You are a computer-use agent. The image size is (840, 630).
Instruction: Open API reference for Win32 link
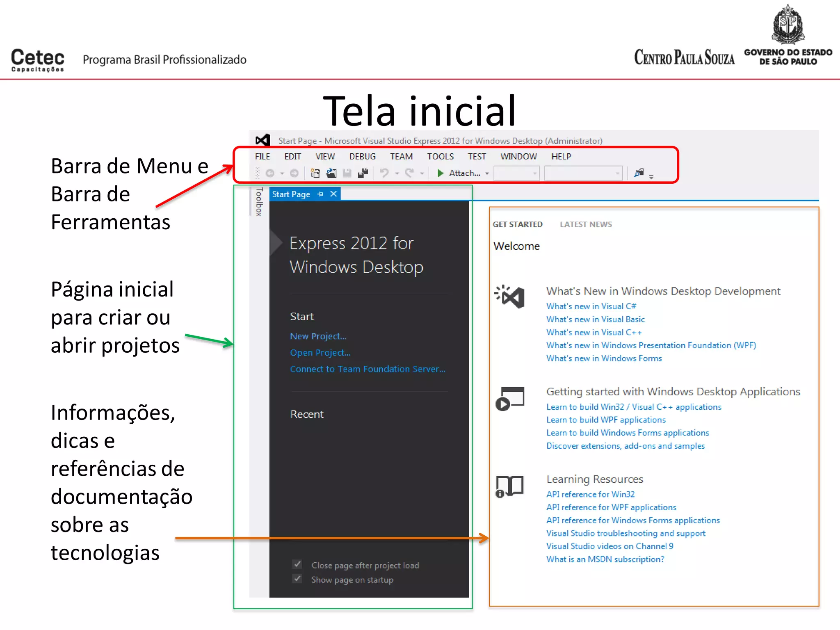590,495
